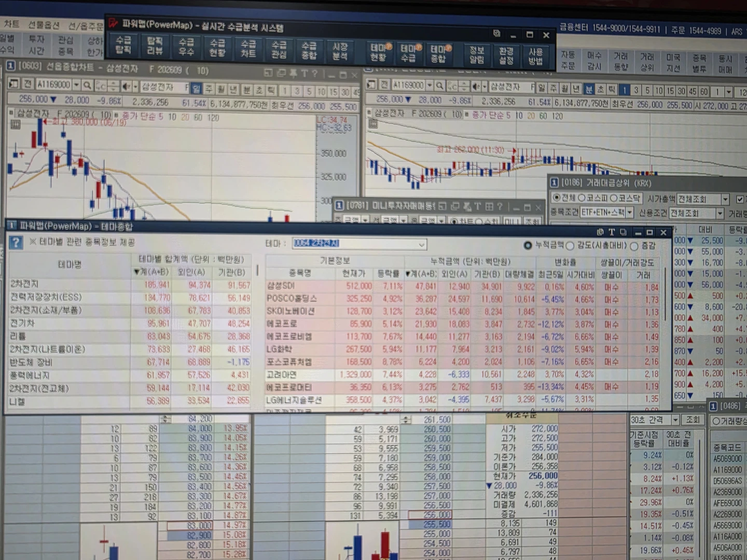Image resolution: width=747 pixels, height=560 pixels.
Task: Select 코스피 radio in 거래대금상위
Action: tap(582, 198)
